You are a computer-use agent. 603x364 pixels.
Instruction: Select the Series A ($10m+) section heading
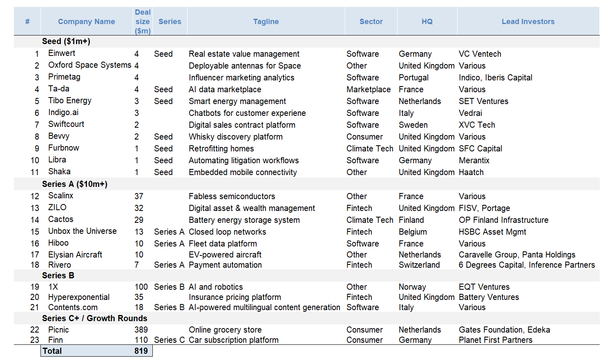pyautogui.click(x=75, y=184)
